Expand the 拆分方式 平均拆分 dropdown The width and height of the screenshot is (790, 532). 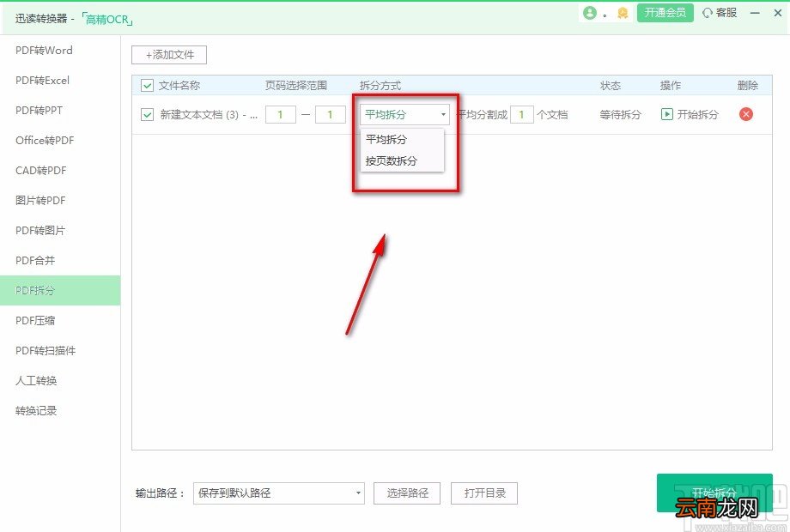pos(404,115)
